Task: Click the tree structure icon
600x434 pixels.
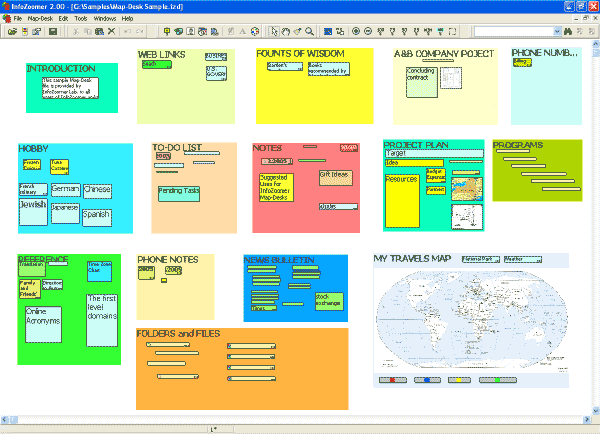Action: point(340,31)
